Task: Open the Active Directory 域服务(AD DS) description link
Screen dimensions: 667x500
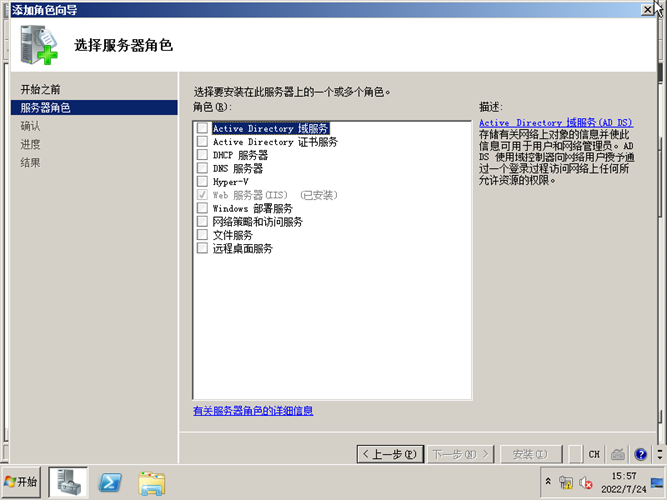Action: click(x=556, y=123)
